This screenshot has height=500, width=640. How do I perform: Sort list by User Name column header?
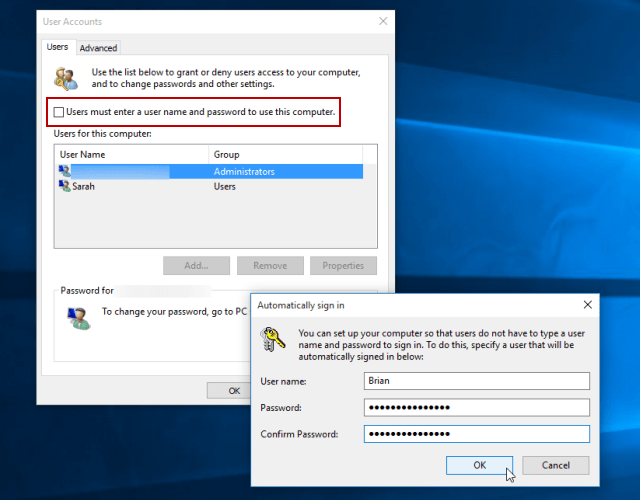click(x=132, y=155)
